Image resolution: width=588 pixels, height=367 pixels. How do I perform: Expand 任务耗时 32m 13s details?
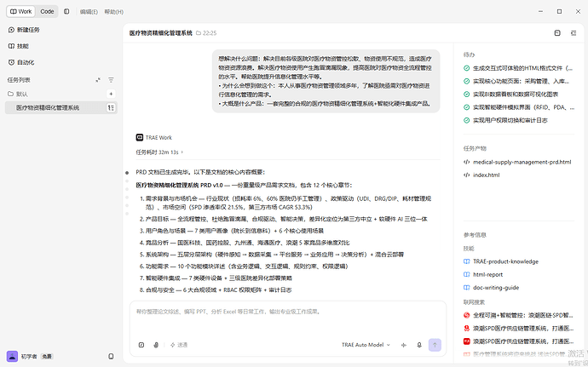[159, 152]
